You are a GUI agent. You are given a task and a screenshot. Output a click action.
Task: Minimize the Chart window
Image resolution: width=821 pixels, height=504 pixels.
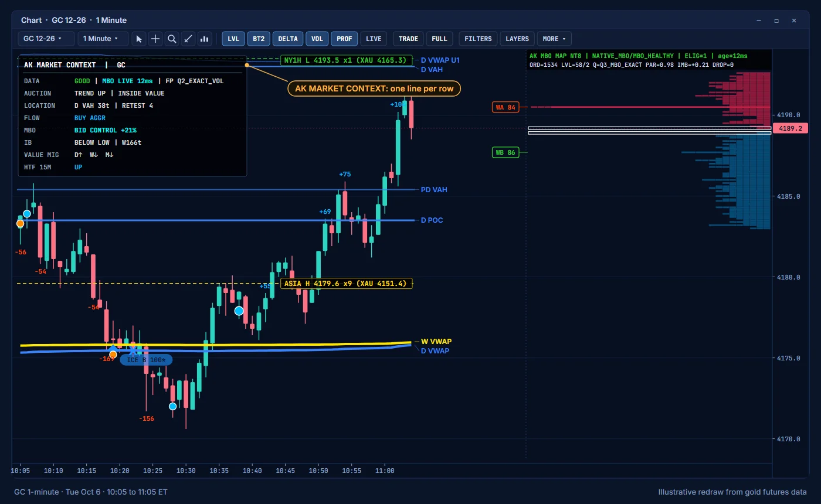pyautogui.click(x=759, y=21)
